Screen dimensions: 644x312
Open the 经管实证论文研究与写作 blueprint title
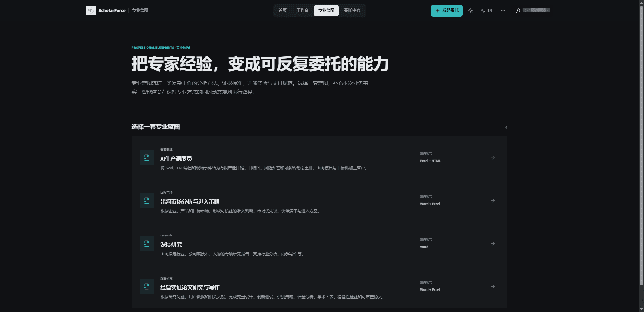pos(190,287)
